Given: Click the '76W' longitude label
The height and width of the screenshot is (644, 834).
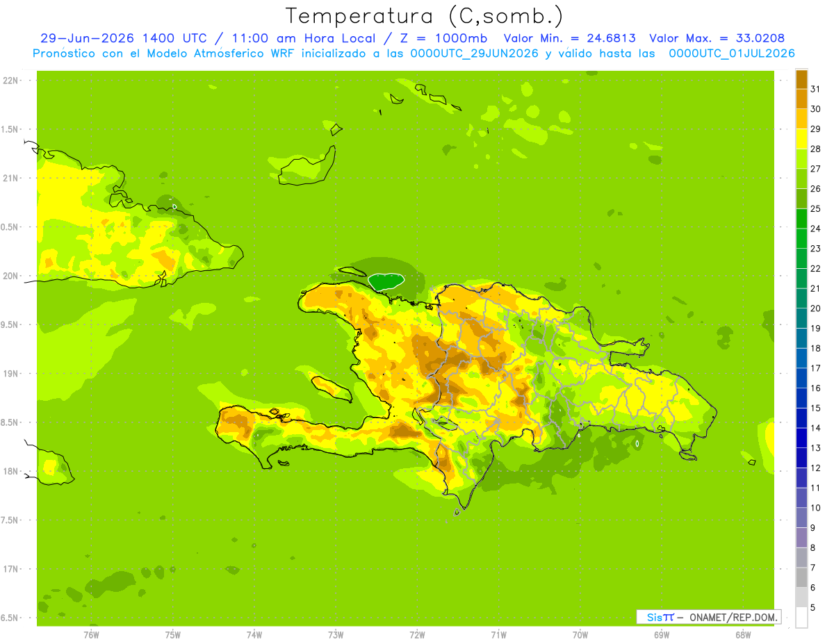Looking at the screenshot, I should coord(91,634).
